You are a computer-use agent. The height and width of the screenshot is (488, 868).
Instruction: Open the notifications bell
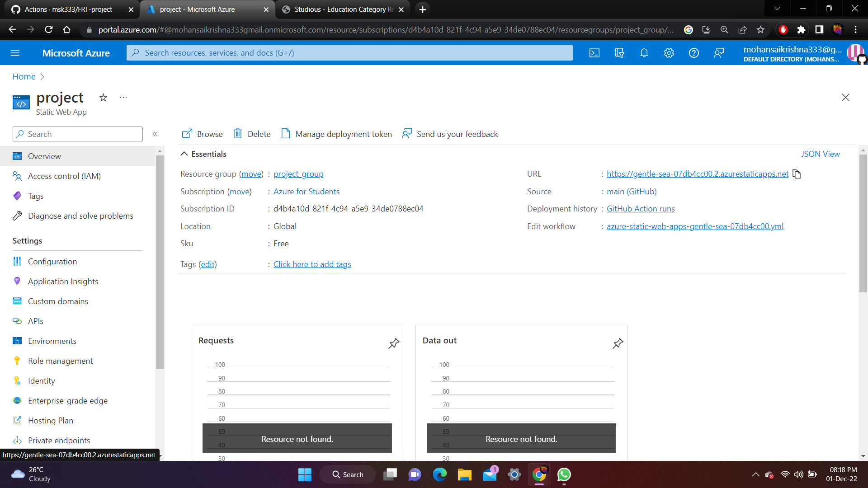pyautogui.click(x=644, y=53)
